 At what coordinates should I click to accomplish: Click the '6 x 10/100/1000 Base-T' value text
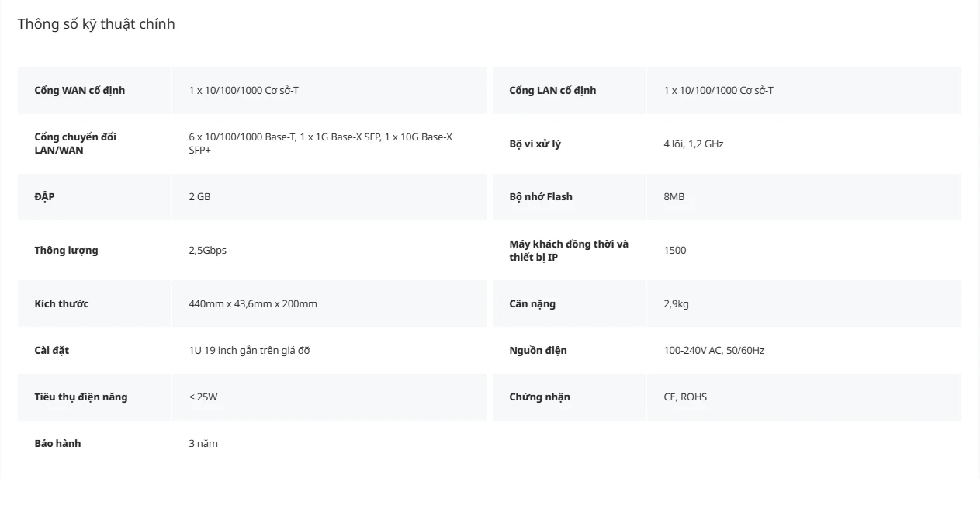pos(241,137)
